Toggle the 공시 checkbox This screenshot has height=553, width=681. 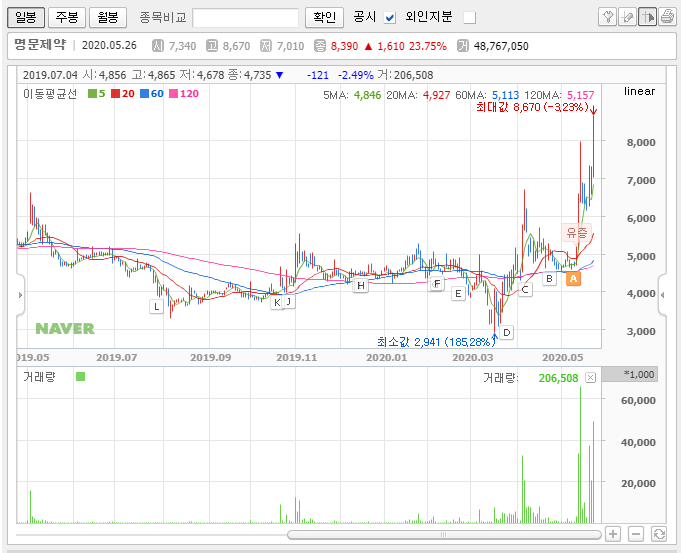point(390,18)
